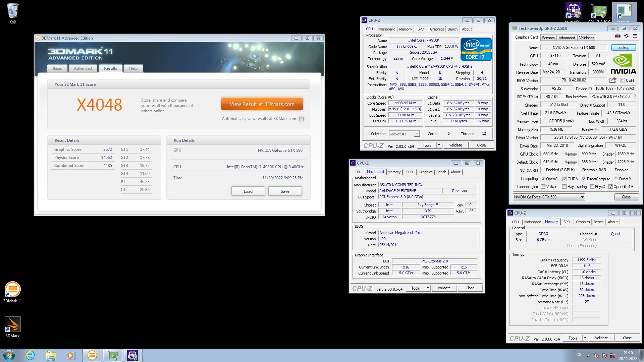Toggle the Ray Tracing checkbox
This screenshot has height=362, width=644.
tap(565, 187)
